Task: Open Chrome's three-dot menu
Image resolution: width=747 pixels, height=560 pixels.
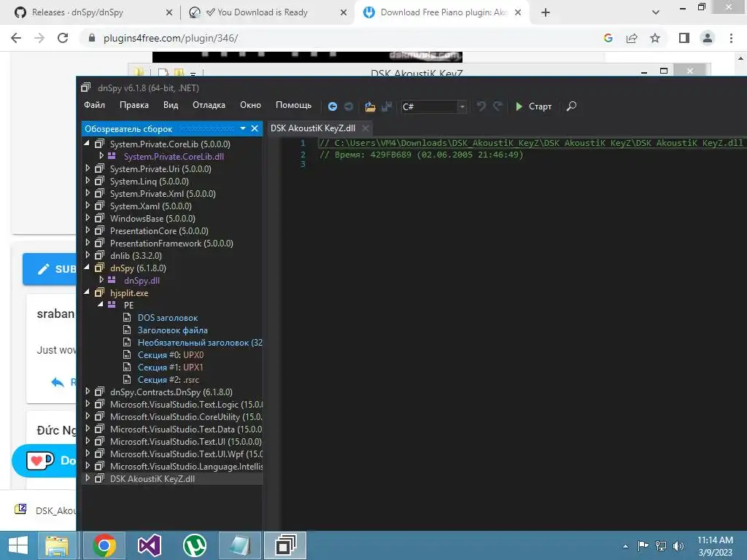Action: coord(731,38)
